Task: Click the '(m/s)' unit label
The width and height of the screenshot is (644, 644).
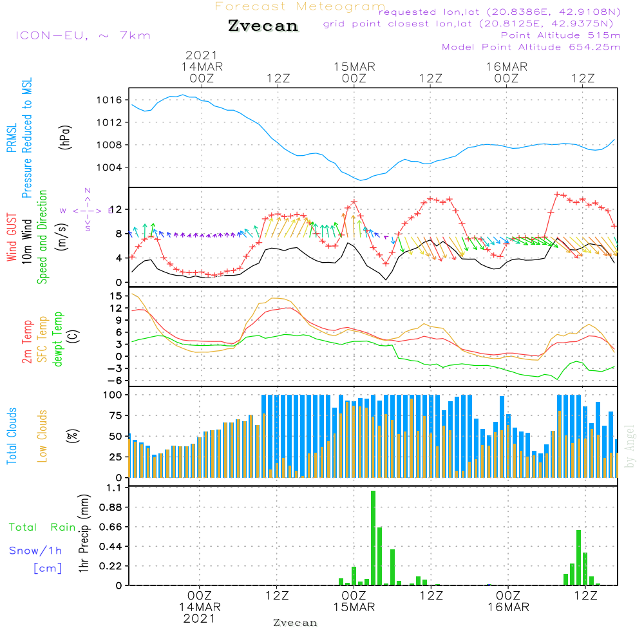Action: (x=62, y=237)
